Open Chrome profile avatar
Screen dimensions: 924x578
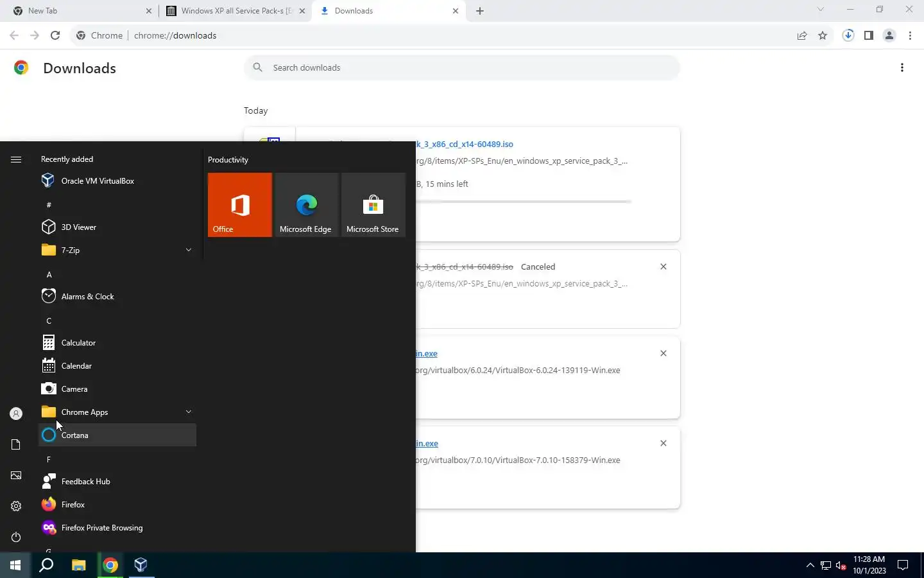(889, 35)
